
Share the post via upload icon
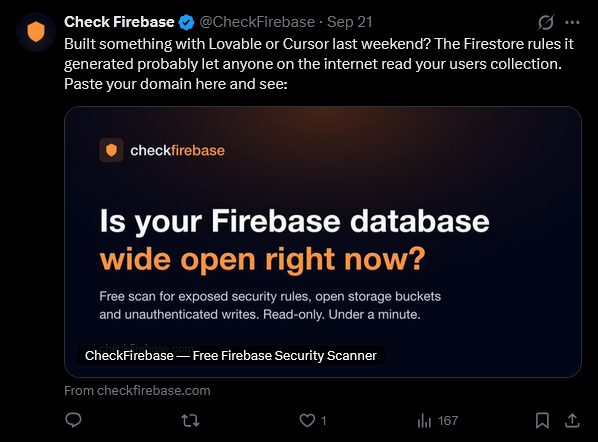[x=572, y=421]
